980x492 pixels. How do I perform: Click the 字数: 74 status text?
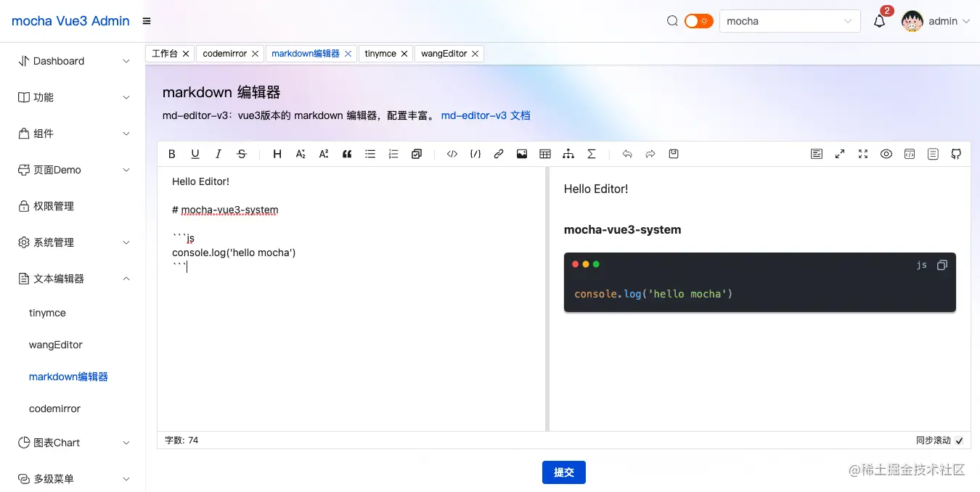pyautogui.click(x=181, y=440)
